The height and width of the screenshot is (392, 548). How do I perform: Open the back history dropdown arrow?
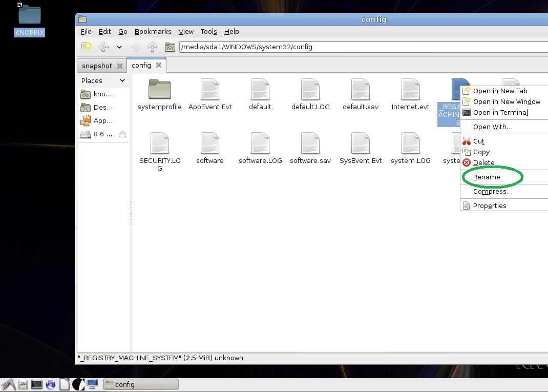[x=119, y=47]
